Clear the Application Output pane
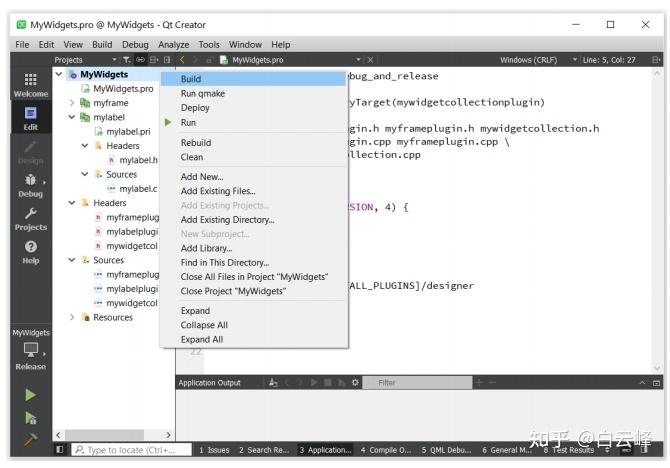This screenshot has height=468, width=670. tap(273, 383)
